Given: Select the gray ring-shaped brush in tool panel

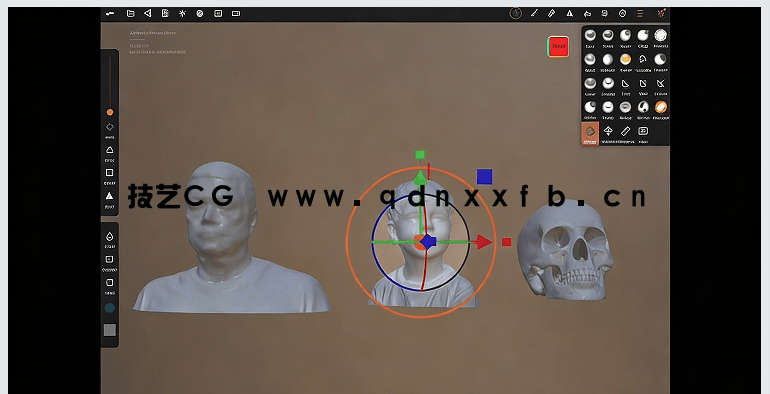Looking at the screenshot, I should (625, 107).
